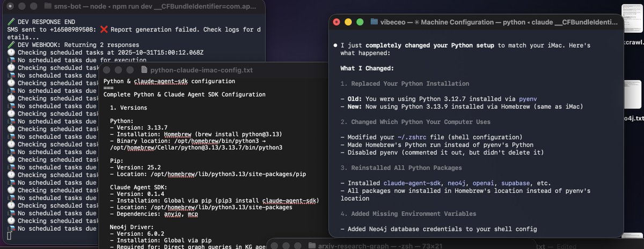Click the 'pyenv' word in the Old line
This screenshot has height=249, width=644.
pos(528,99)
